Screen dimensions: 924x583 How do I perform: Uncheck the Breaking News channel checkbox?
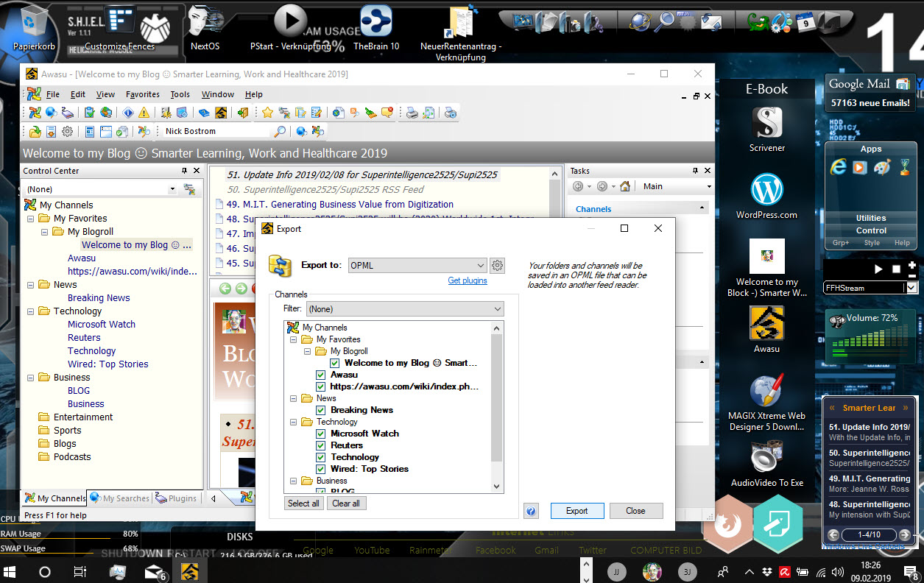pyautogui.click(x=320, y=410)
